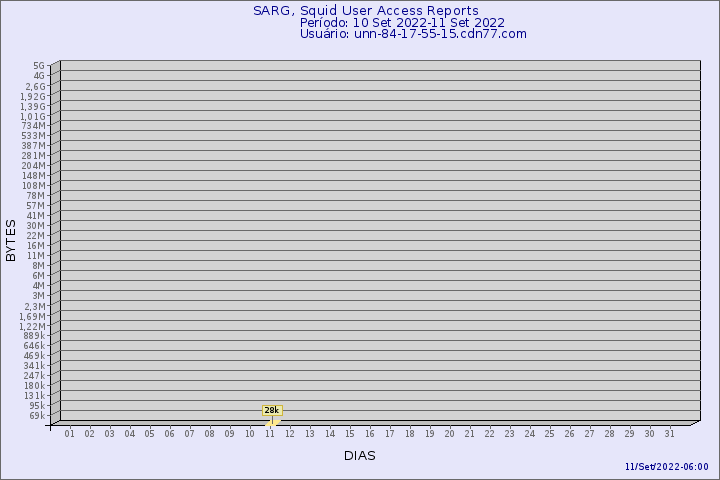Click day 11 on the x-axis
This screenshot has width=720, height=480.
tap(270, 434)
